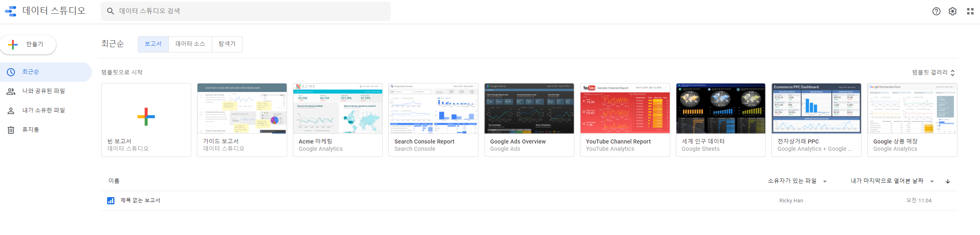
Task: Open the 세계 인구 데이터 template
Action: (x=721, y=120)
